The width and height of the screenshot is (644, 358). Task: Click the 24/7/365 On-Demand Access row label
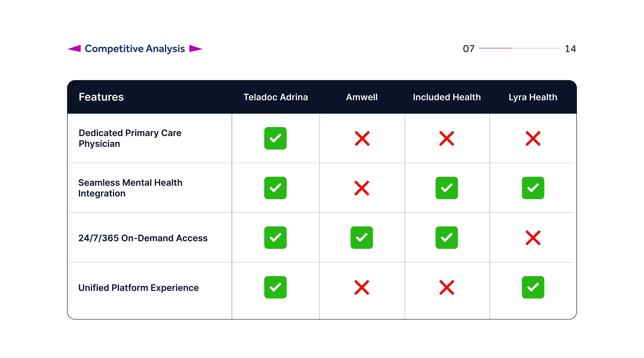[143, 238]
